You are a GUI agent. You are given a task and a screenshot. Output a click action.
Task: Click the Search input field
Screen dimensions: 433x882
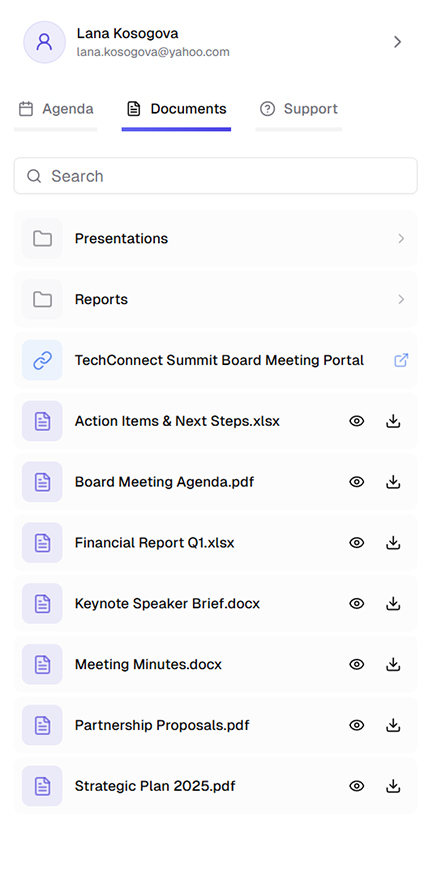pyautogui.click(x=215, y=176)
